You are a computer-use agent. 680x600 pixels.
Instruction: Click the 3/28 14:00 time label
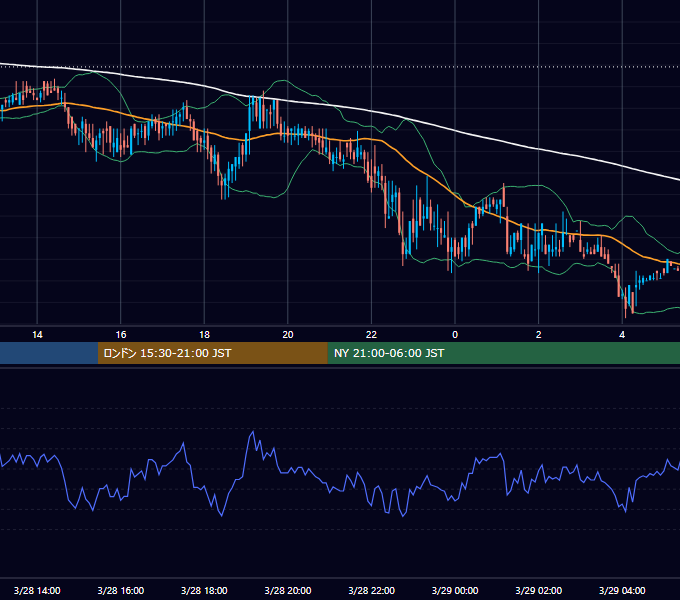pyautogui.click(x=37, y=590)
